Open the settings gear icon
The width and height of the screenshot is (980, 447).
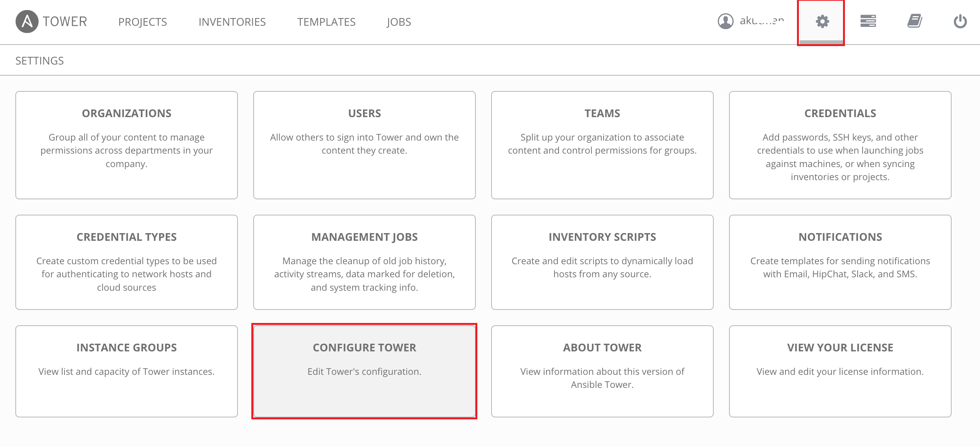click(x=822, y=22)
